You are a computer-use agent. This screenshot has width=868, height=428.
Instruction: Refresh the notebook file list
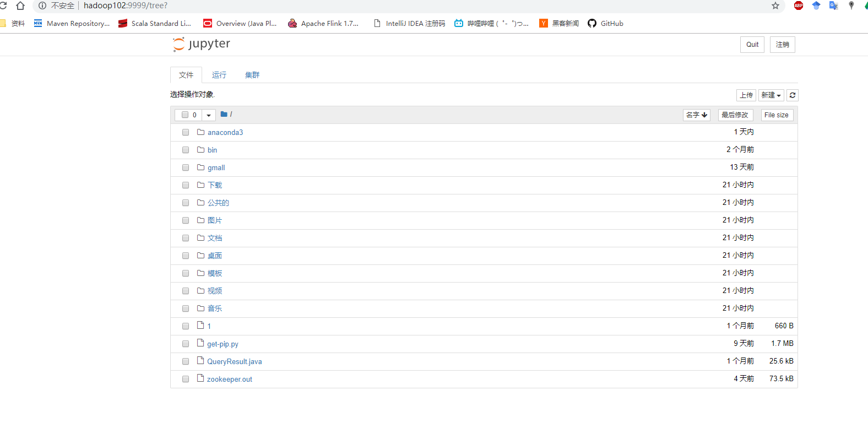pos(793,95)
